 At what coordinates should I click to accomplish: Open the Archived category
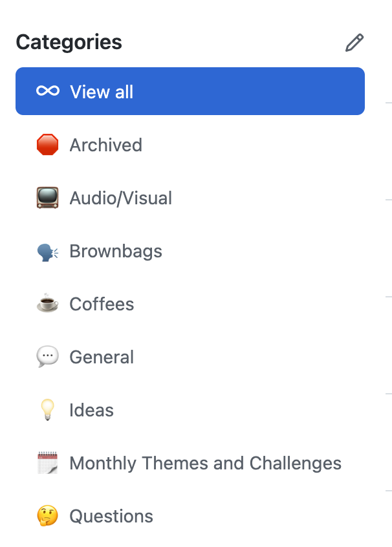[x=190, y=145]
